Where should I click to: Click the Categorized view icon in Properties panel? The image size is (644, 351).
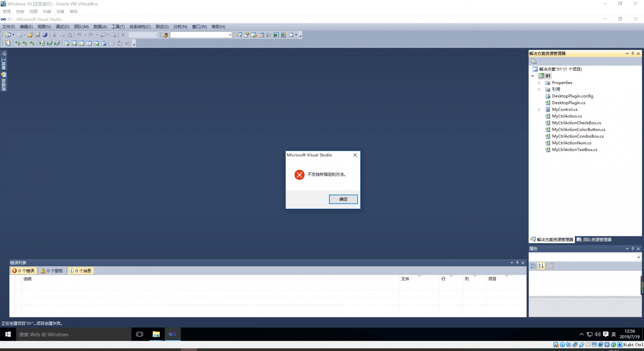[534, 266]
